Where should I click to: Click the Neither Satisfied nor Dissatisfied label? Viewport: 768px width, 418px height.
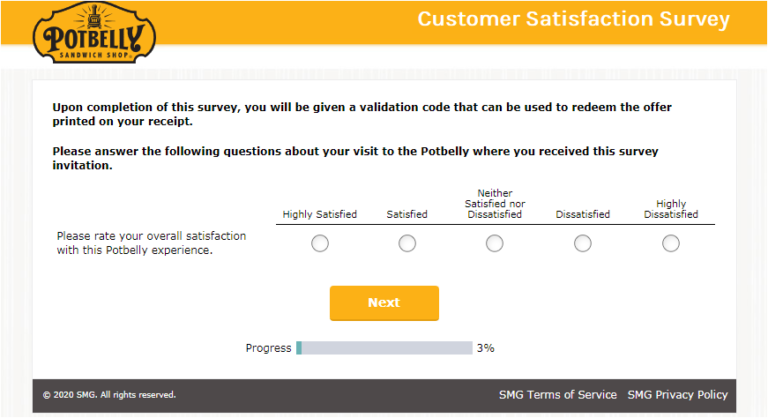495,204
